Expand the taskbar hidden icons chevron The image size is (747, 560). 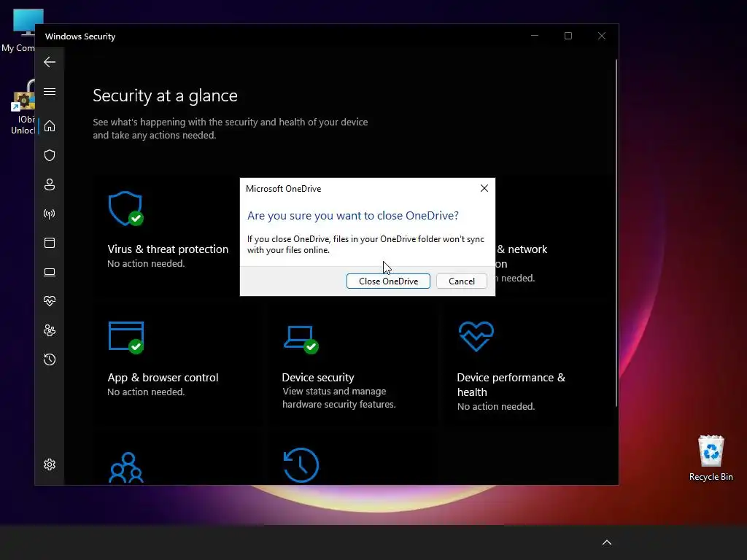click(607, 542)
